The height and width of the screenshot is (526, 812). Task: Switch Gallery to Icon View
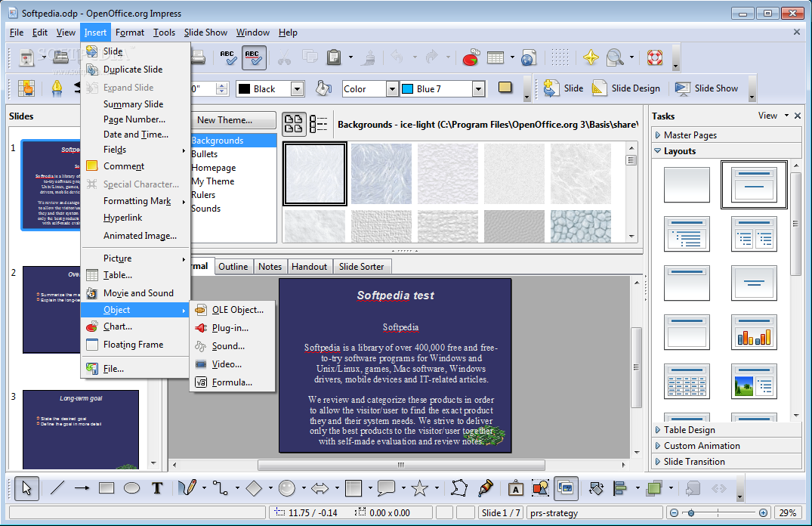click(294, 124)
